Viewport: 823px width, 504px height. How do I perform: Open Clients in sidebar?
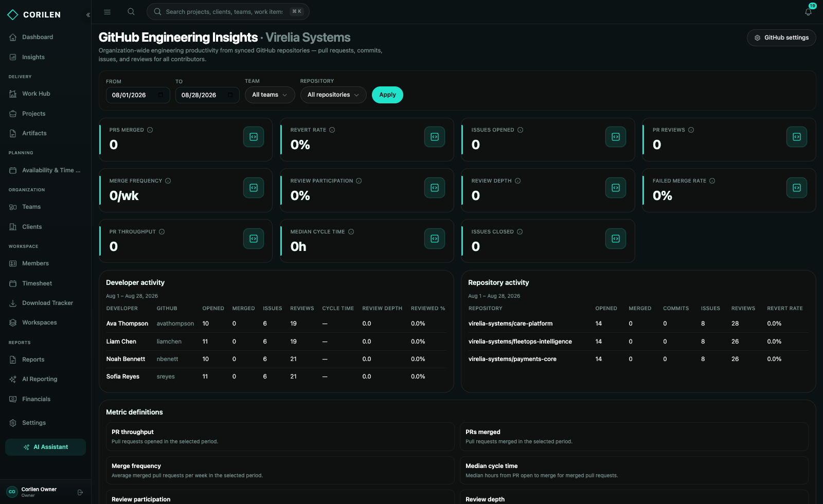45,227
